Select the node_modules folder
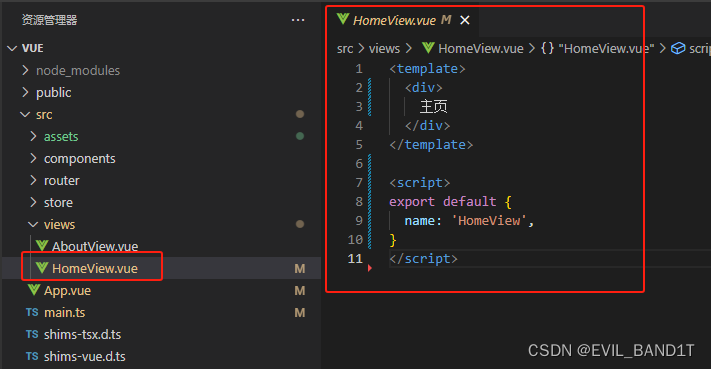711x369 pixels. click(x=78, y=70)
